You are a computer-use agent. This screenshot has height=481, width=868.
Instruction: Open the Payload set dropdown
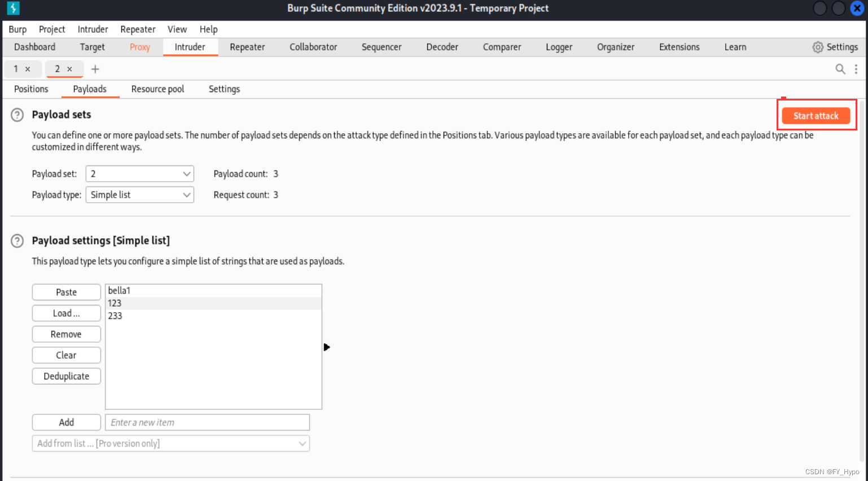139,174
